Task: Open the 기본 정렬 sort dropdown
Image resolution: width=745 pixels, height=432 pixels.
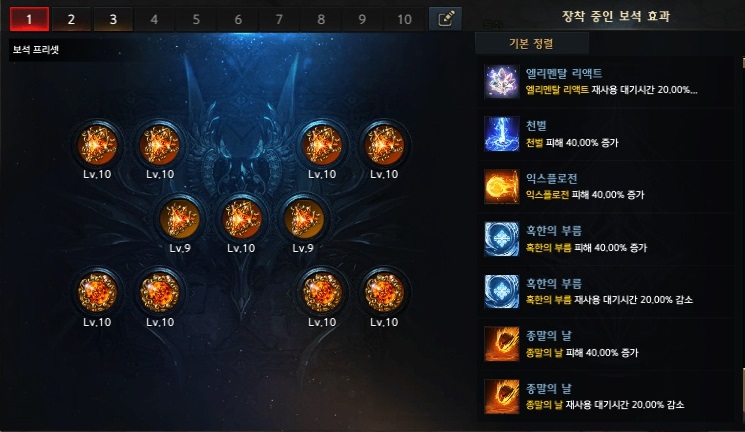Action: (532, 44)
